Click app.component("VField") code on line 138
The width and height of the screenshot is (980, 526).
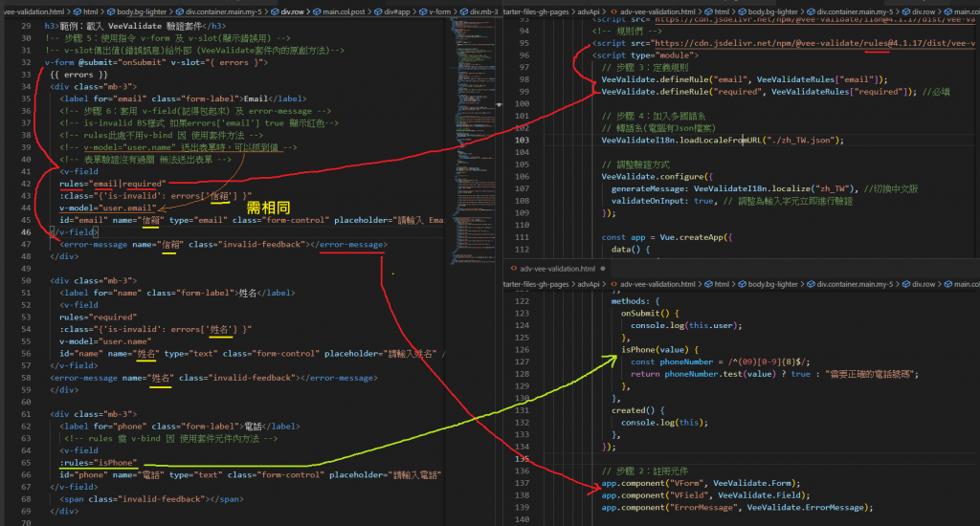pos(705,494)
